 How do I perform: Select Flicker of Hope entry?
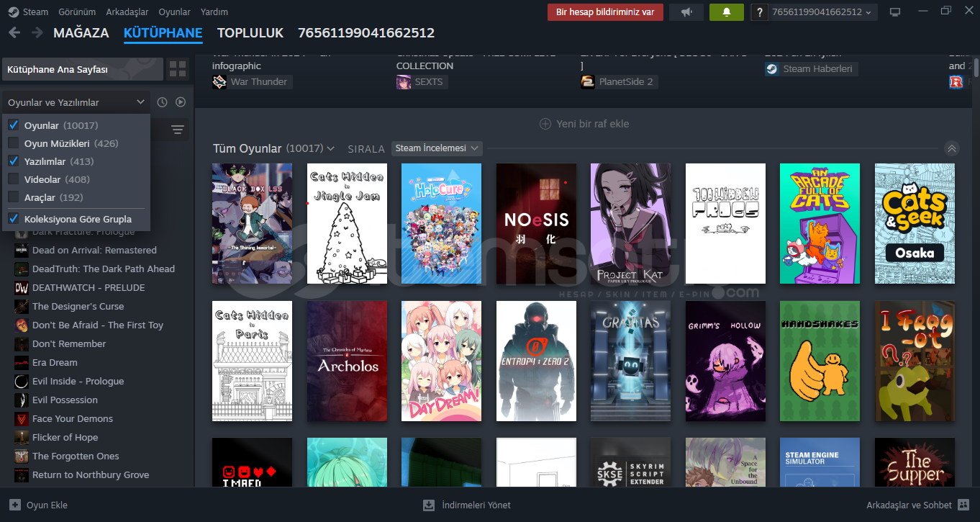coord(65,437)
